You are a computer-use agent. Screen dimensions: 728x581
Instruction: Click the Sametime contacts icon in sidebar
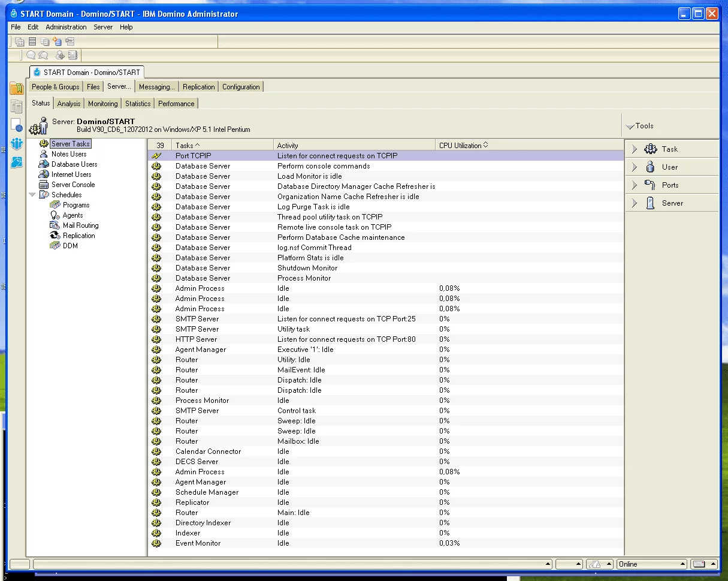[17, 144]
